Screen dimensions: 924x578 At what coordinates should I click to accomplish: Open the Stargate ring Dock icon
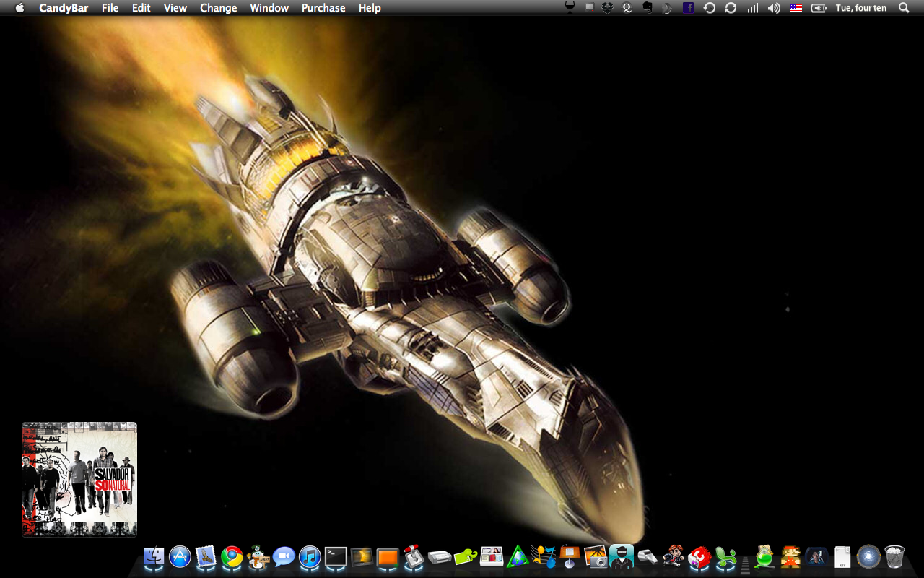coord(868,556)
